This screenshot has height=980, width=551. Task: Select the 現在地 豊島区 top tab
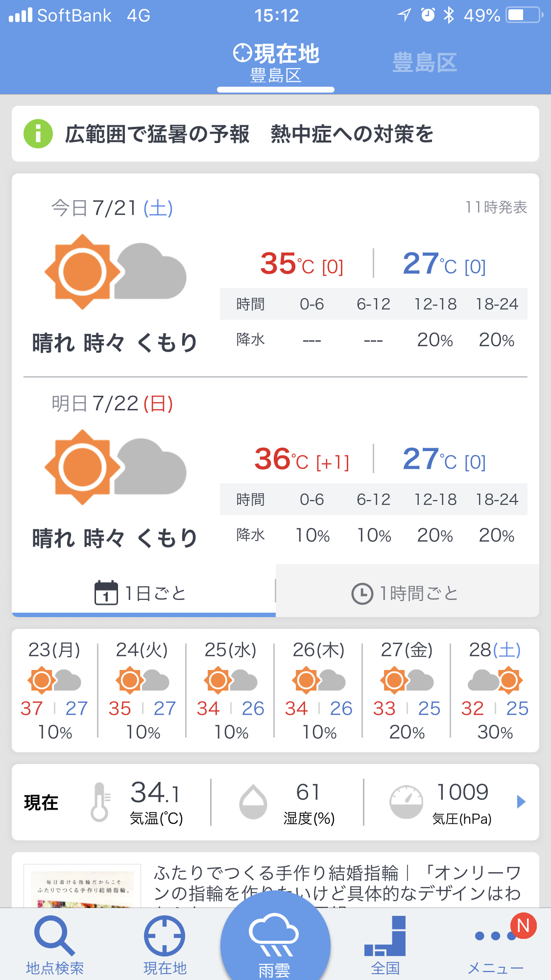click(276, 63)
